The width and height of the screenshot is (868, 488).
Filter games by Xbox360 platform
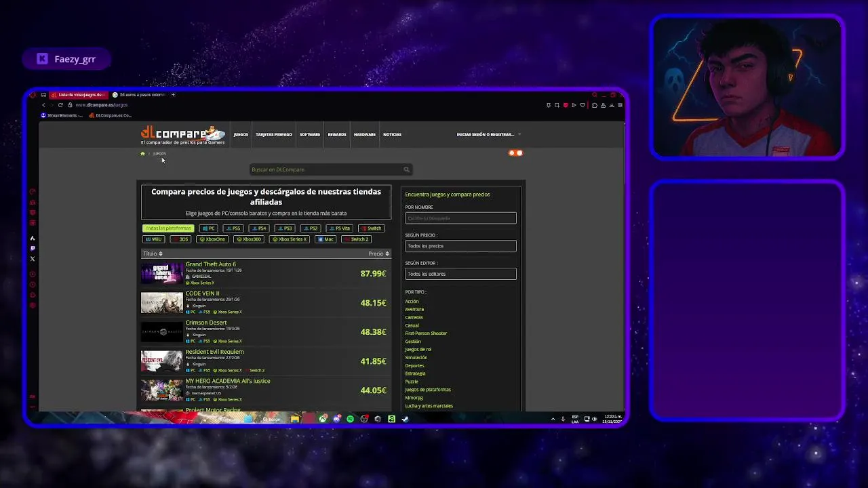pyautogui.click(x=249, y=239)
